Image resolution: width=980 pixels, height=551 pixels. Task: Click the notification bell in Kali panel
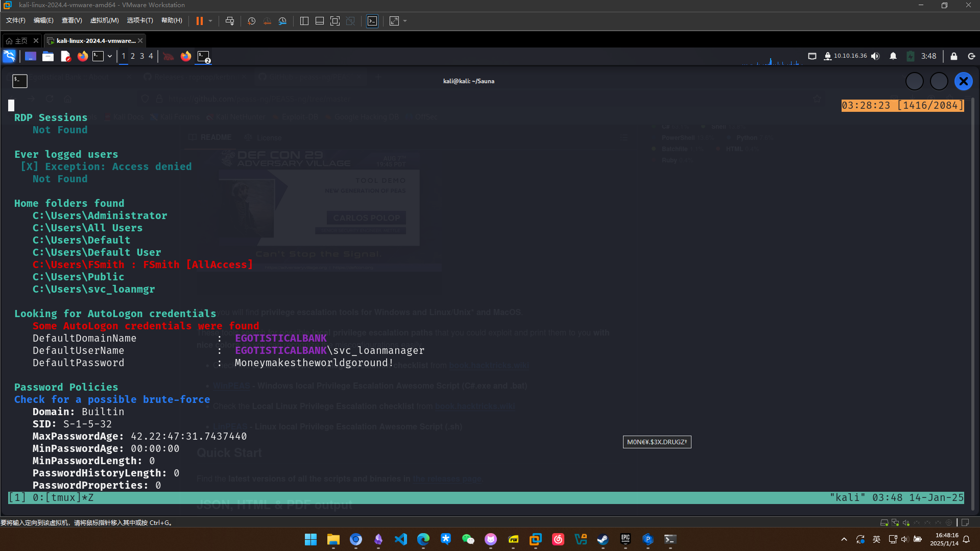893,56
